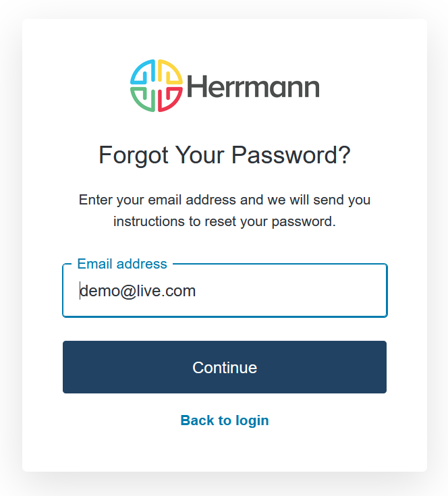The width and height of the screenshot is (448, 496).
Task: Click the blue quadrant of the logo
Action: pyautogui.click(x=144, y=73)
